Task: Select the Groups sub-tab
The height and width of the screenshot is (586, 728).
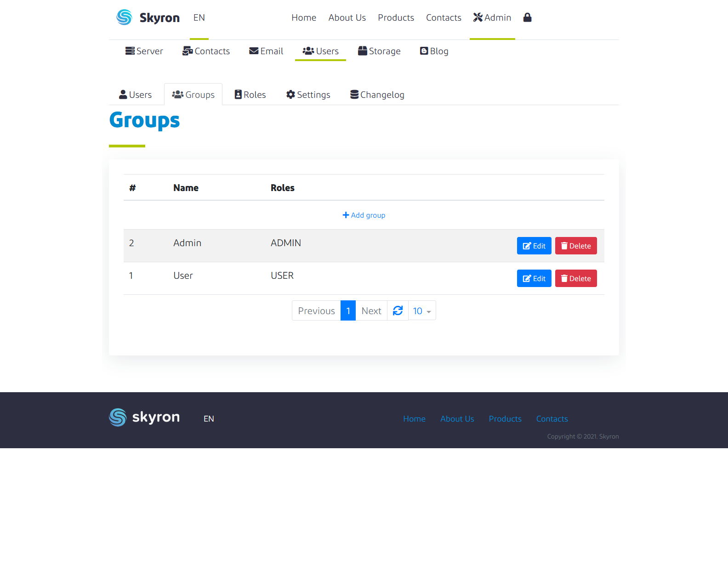Action: (x=193, y=95)
